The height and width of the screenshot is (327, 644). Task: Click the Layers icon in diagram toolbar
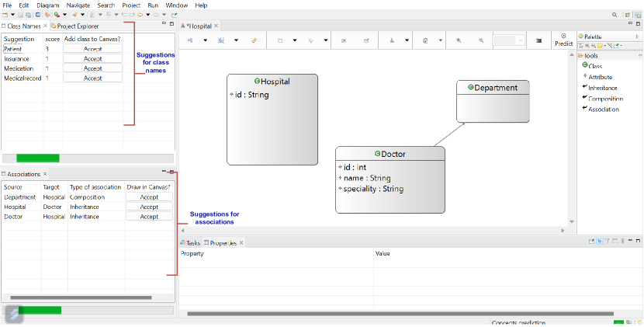[x=280, y=40]
